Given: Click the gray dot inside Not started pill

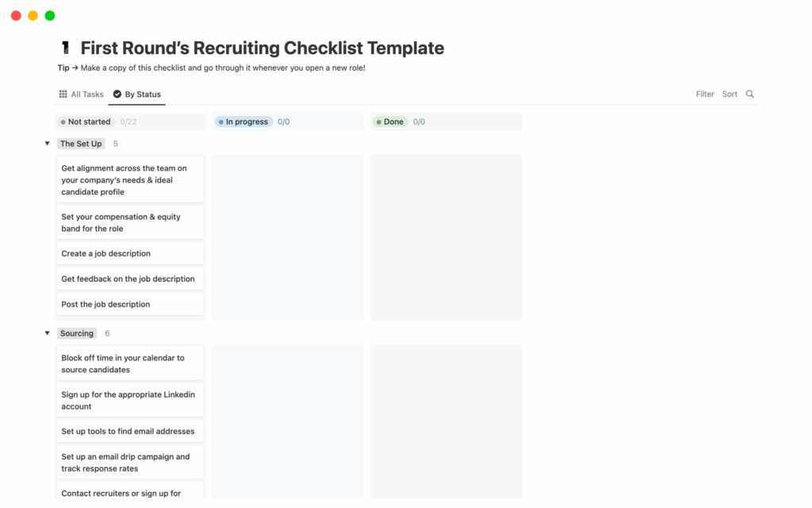Looking at the screenshot, I should tap(63, 121).
